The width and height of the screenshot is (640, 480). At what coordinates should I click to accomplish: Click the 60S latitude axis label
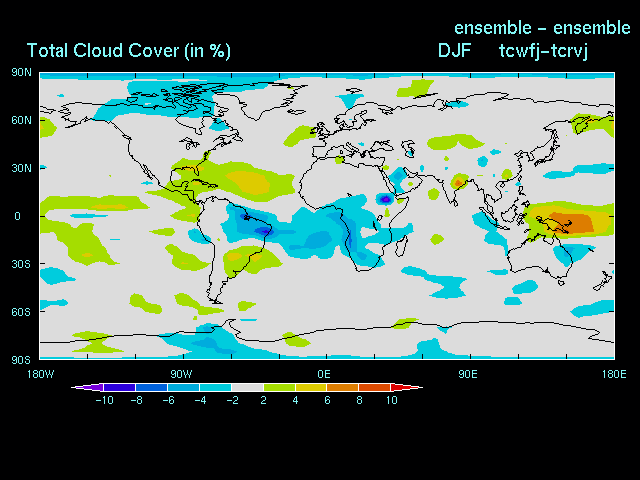coord(21,312)
